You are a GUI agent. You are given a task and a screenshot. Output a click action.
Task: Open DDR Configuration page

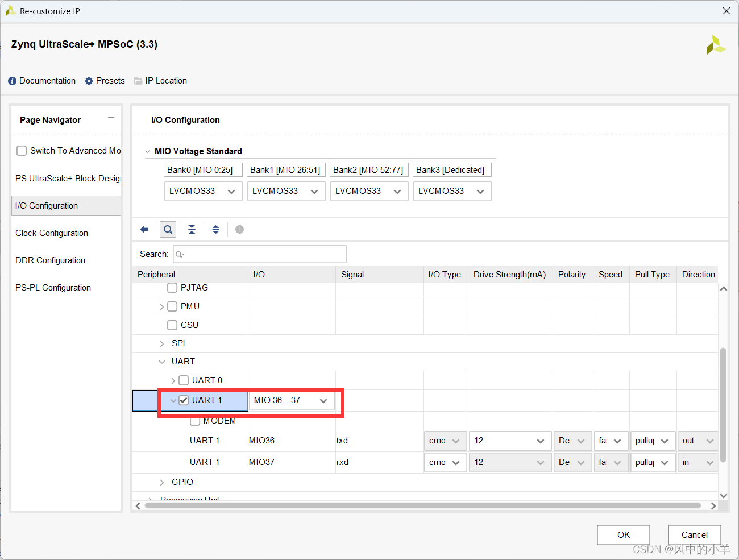(50, 260)
